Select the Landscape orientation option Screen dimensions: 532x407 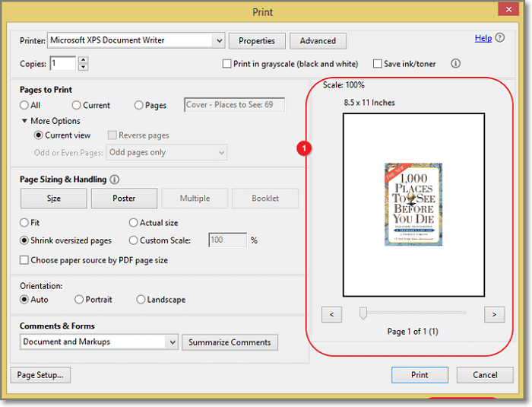pos(141,300)
